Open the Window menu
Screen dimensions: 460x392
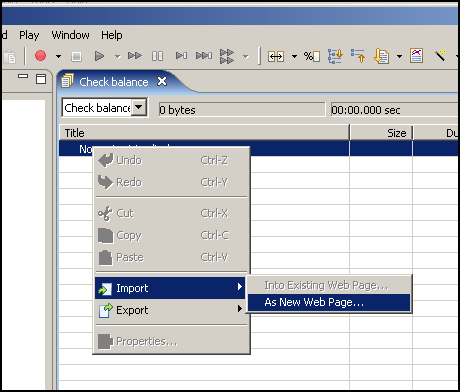[70, 35]
